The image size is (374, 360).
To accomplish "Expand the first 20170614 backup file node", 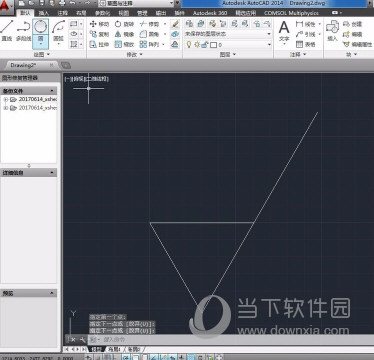I will click(5, 99).
